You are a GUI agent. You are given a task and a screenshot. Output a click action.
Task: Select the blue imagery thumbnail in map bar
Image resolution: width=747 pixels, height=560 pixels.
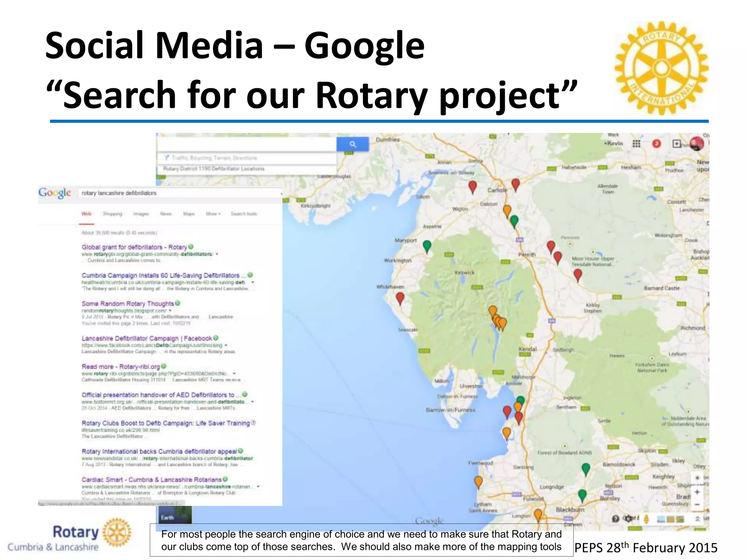click(661, 519)
